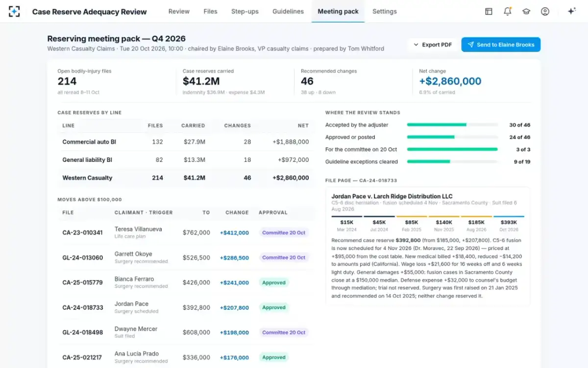Click the 46 recommended changes figure
The height and width of the screenshot is (368, 588).
[x=307, y=81]
